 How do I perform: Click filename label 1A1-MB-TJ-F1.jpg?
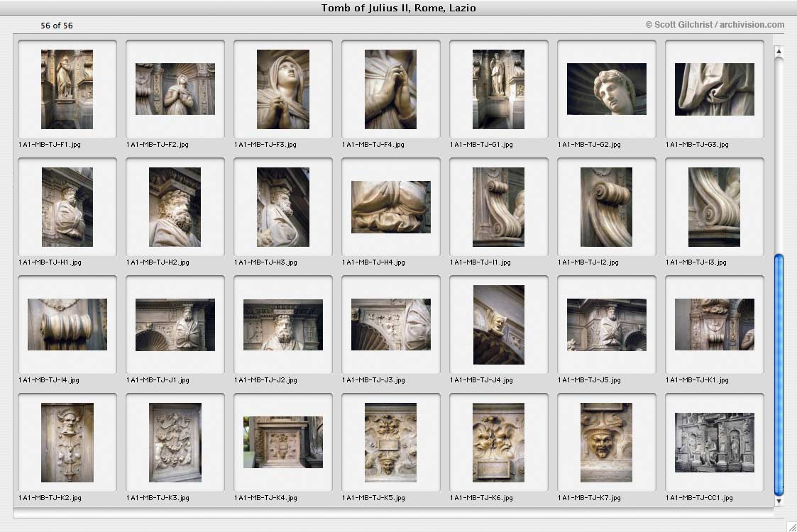49,144
